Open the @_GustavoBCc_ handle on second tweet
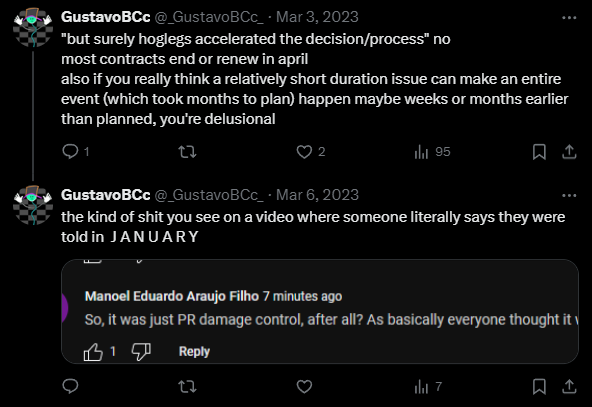 [209, 195]
